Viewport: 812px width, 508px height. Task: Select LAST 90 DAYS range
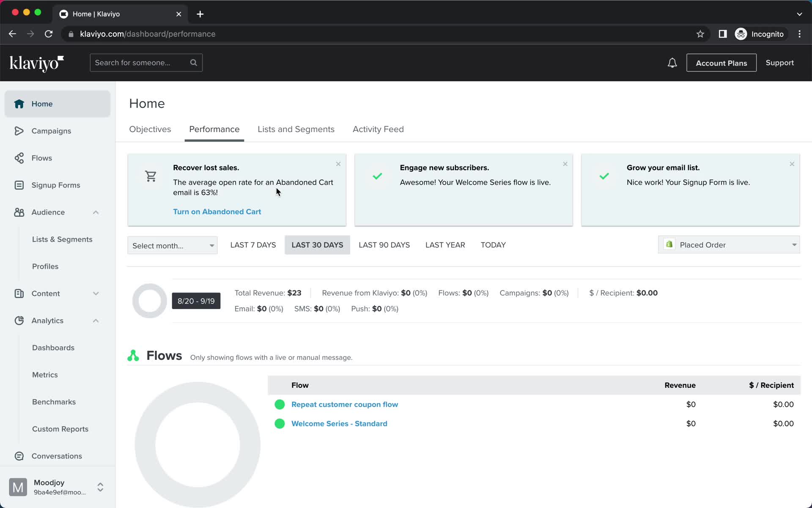pyautogui.click(x=384, y=245)
